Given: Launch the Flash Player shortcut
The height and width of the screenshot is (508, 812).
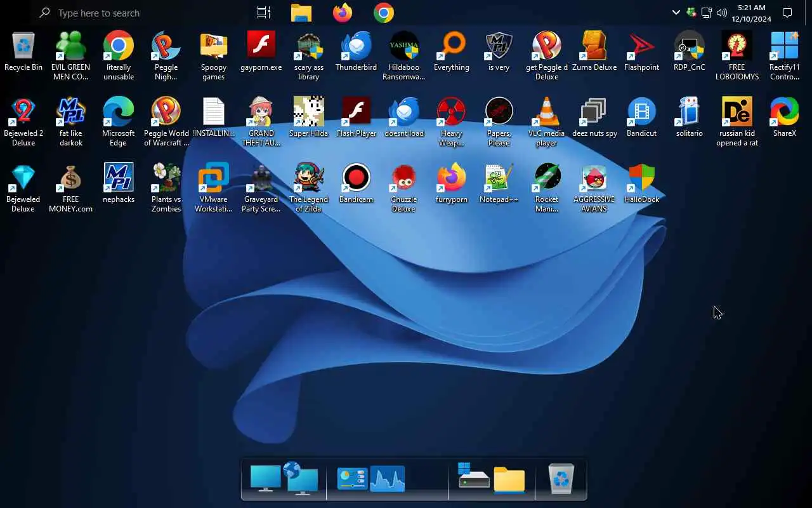Looking at the screenshot, I should [x=357, y=118].
